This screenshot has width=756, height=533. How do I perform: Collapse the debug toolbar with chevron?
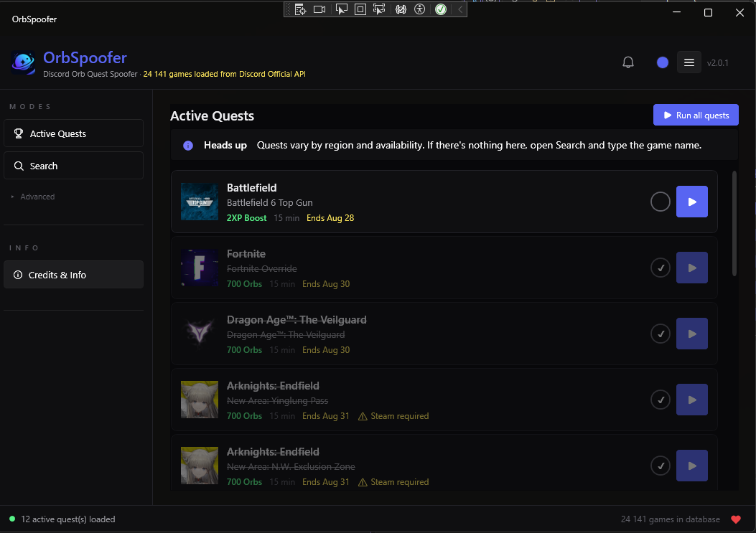[x=460, y=9]
